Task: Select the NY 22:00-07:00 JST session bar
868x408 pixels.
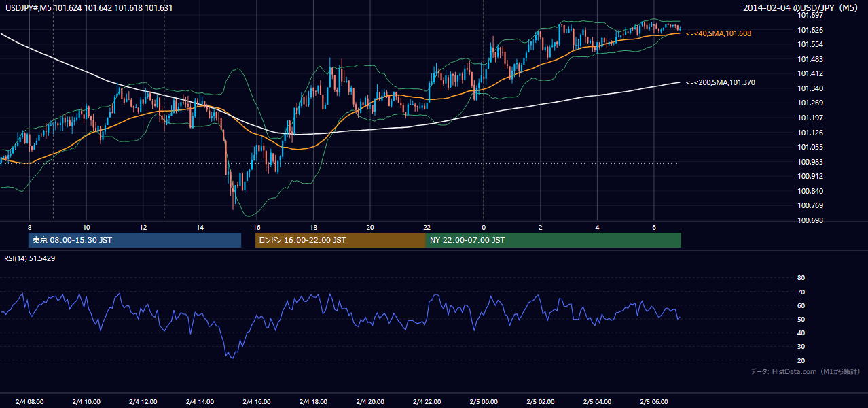Action: click(554, 240)
